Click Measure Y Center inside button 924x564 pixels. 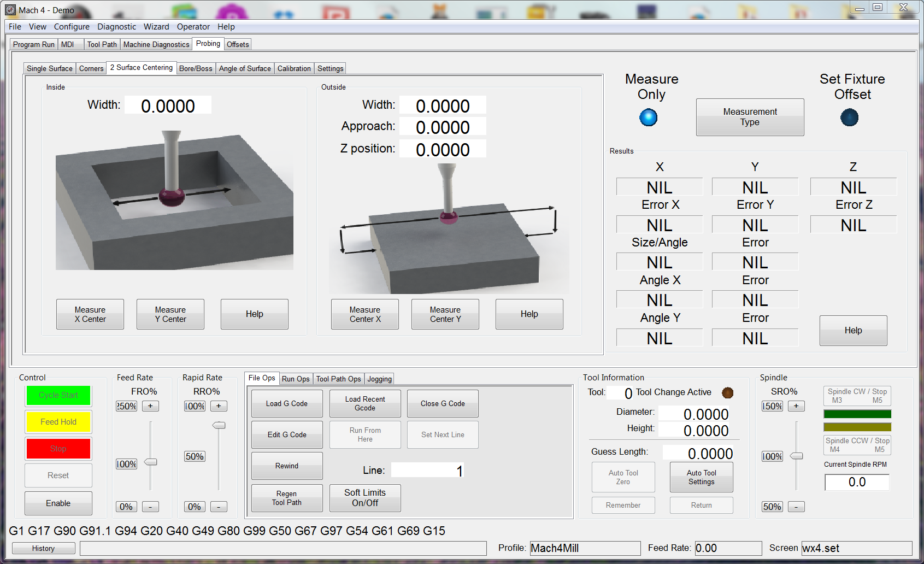point(170,314)
